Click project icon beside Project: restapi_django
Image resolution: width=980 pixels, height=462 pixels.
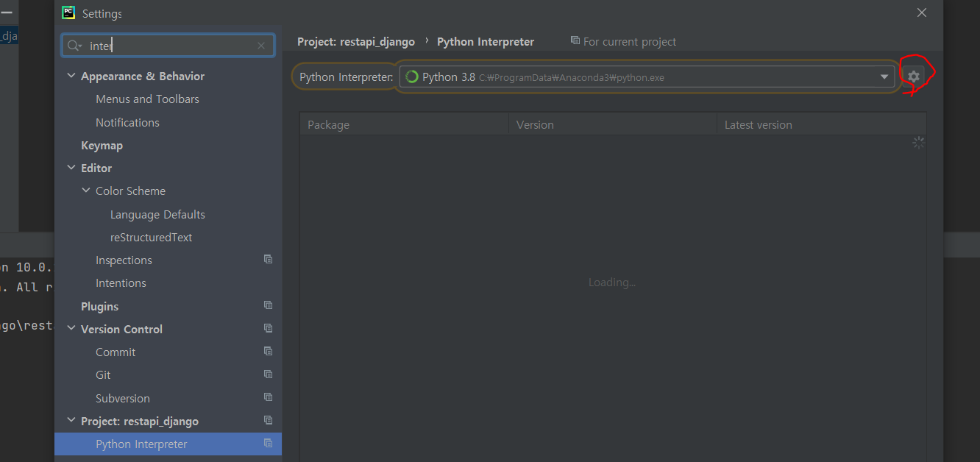pos(269,420)
